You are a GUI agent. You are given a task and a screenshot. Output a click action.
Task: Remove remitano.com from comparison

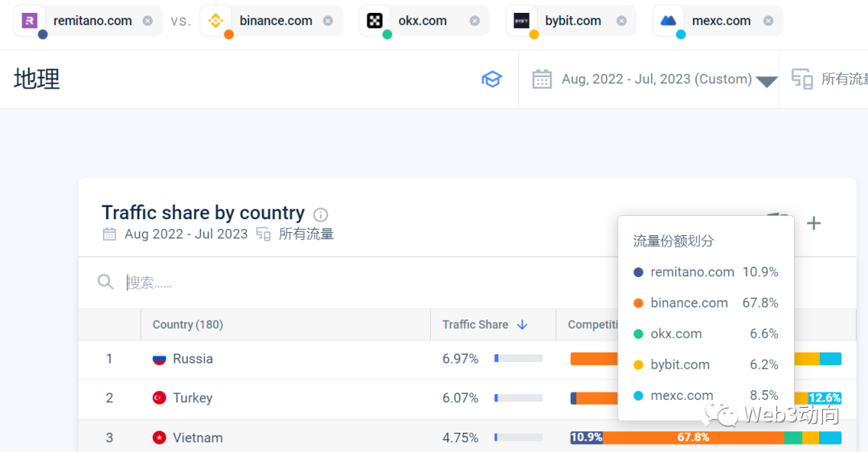click(x=147, y=21)
